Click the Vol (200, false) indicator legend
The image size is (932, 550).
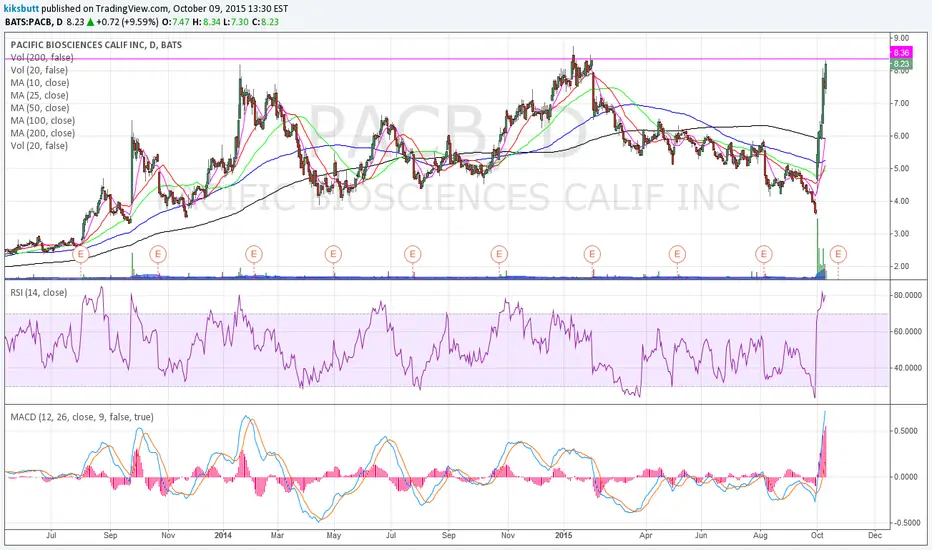coord(42,58)
